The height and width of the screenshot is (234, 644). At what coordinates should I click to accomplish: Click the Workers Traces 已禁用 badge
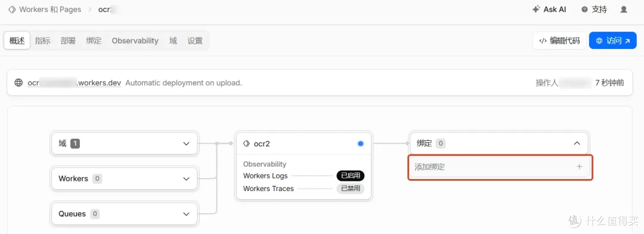tap(351, 189)
